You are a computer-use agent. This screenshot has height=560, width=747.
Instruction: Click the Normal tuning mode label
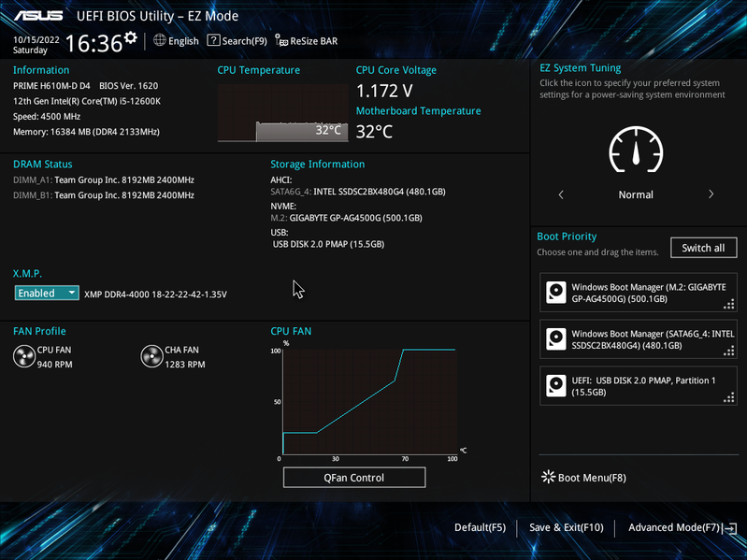coord(636,194)
